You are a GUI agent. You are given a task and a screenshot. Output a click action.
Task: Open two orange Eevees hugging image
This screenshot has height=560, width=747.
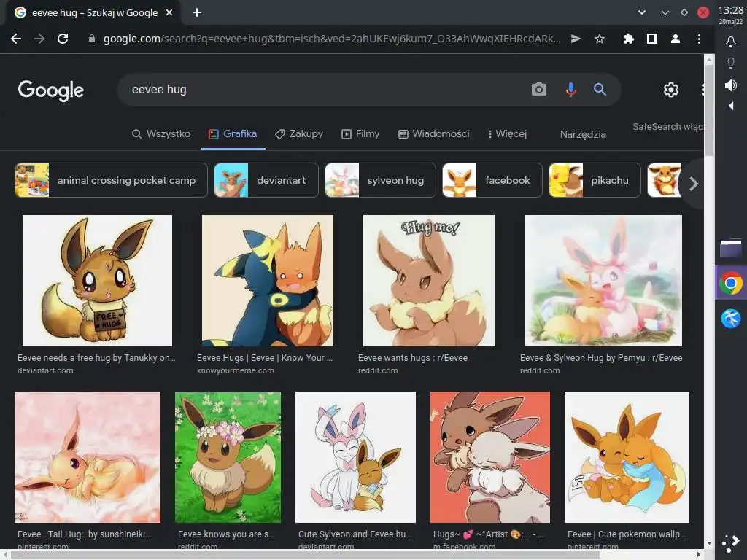click(x=627, y=457)
